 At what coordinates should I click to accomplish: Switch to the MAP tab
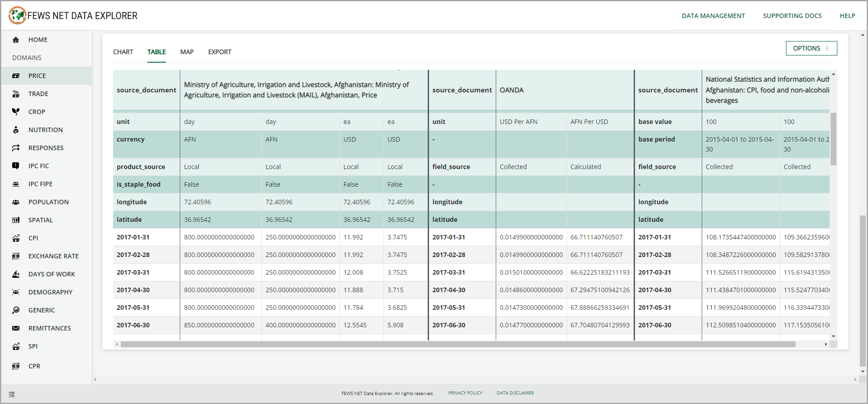[x=187, y=52]
